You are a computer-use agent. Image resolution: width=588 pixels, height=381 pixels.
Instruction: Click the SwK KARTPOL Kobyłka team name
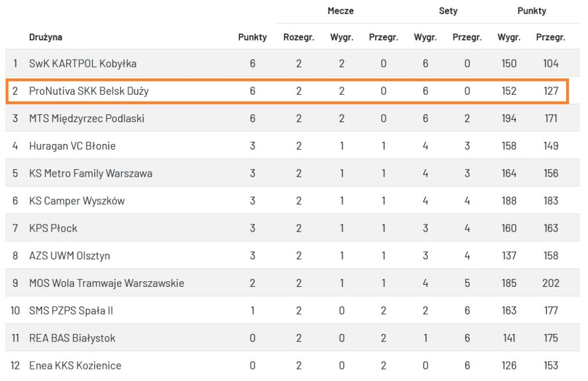pyautogui.click(x=83, y=63)
